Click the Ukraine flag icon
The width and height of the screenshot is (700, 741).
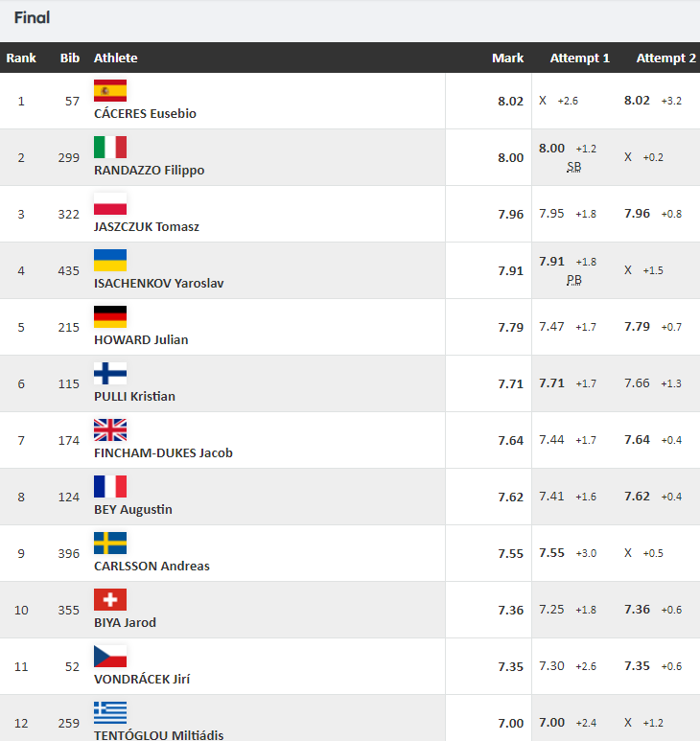point(110,261)
